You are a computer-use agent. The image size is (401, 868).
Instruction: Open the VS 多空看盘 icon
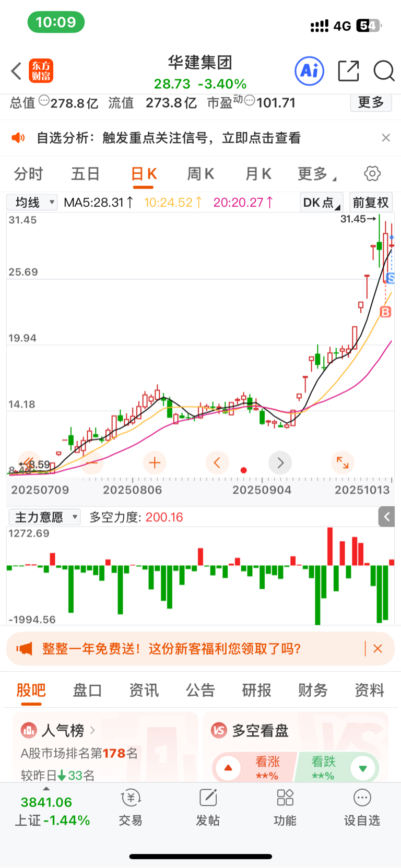pos(219,730)
